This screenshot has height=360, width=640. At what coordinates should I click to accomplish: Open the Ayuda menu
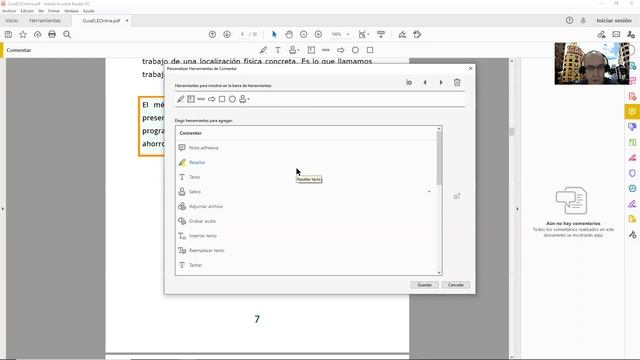89,11
